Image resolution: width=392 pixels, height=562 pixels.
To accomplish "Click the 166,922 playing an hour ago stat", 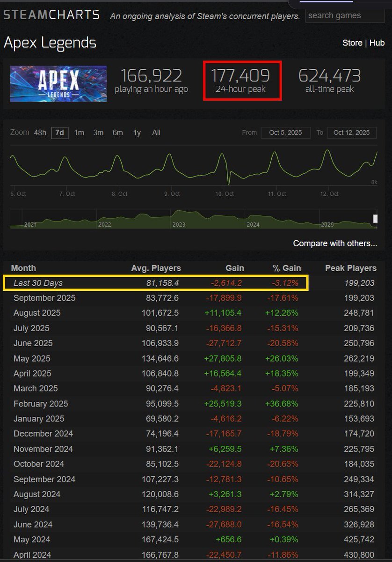I will tap(151, 80).
